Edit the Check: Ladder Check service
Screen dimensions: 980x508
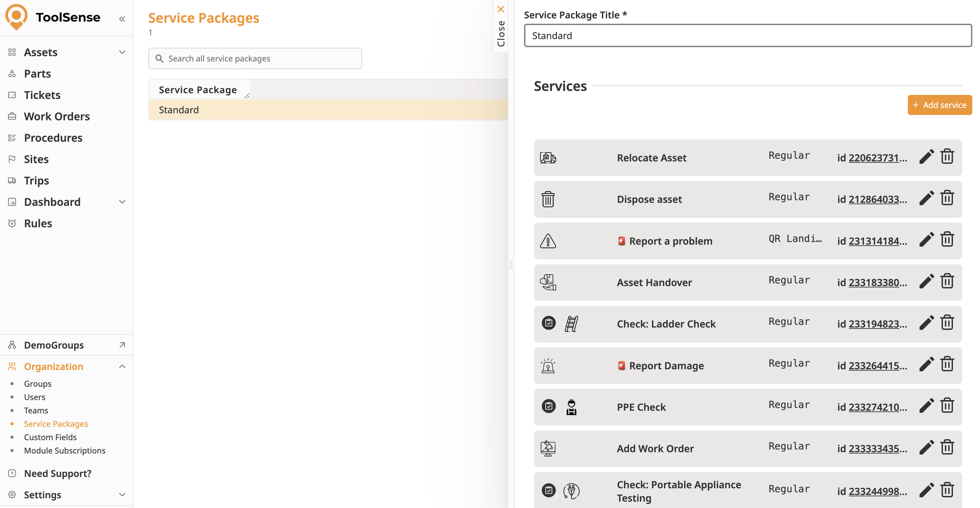926,323
